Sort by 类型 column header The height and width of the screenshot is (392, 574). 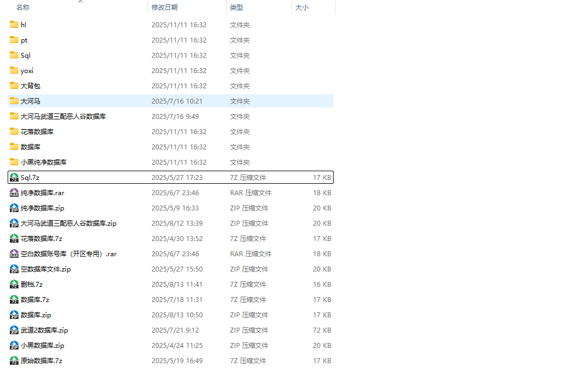pos(237,8)
